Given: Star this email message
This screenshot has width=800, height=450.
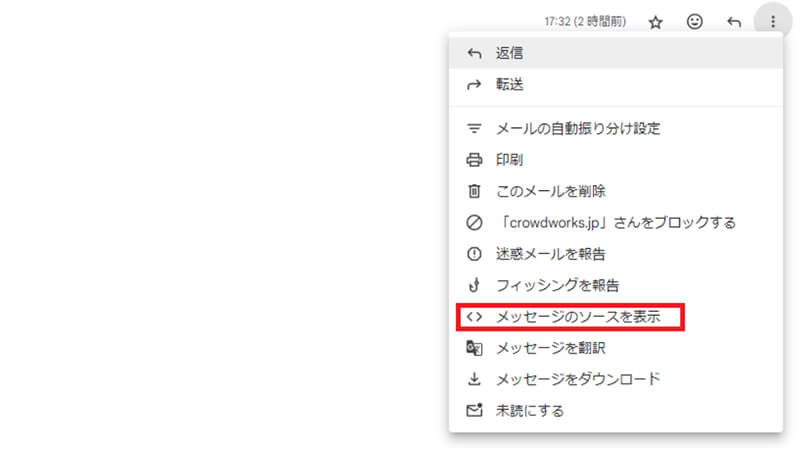Looking at the screenshot, I should (x=656, y=22).
